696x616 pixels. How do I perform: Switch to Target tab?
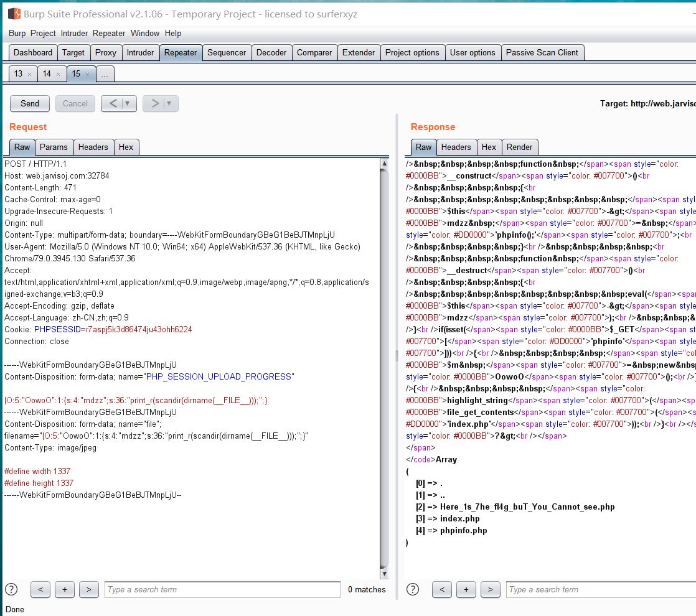click(73, 52)
